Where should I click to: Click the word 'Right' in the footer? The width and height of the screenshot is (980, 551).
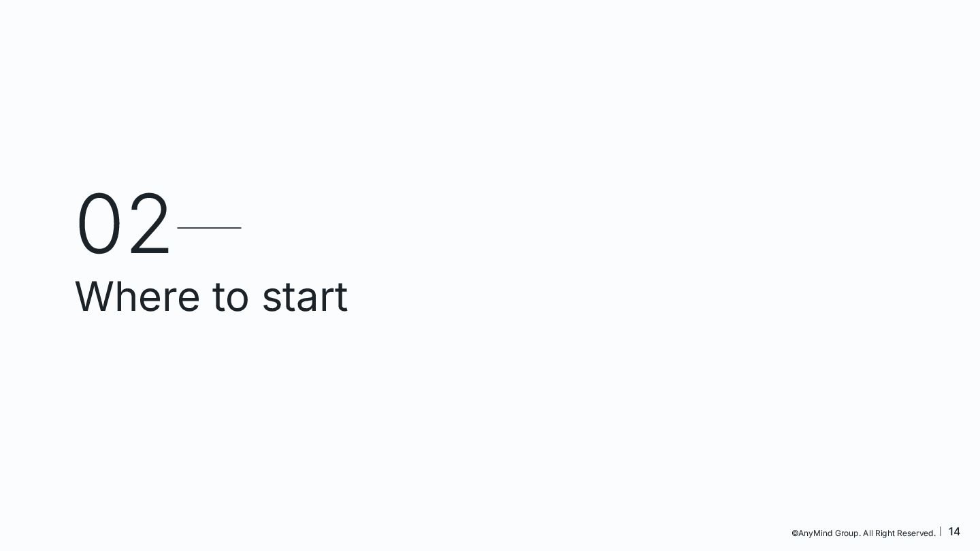(x=886, y=533)
